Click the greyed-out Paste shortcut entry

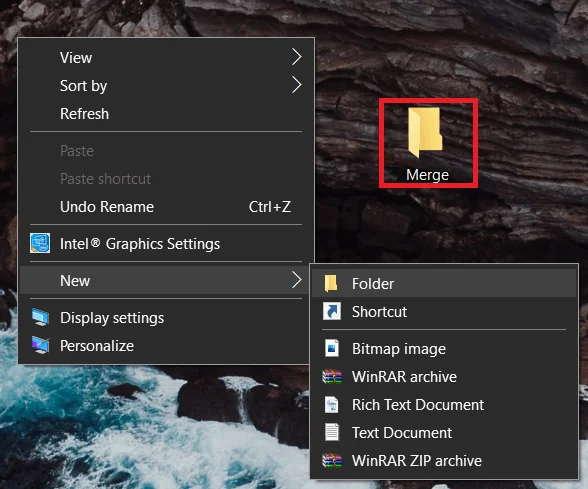coord(166,179)
